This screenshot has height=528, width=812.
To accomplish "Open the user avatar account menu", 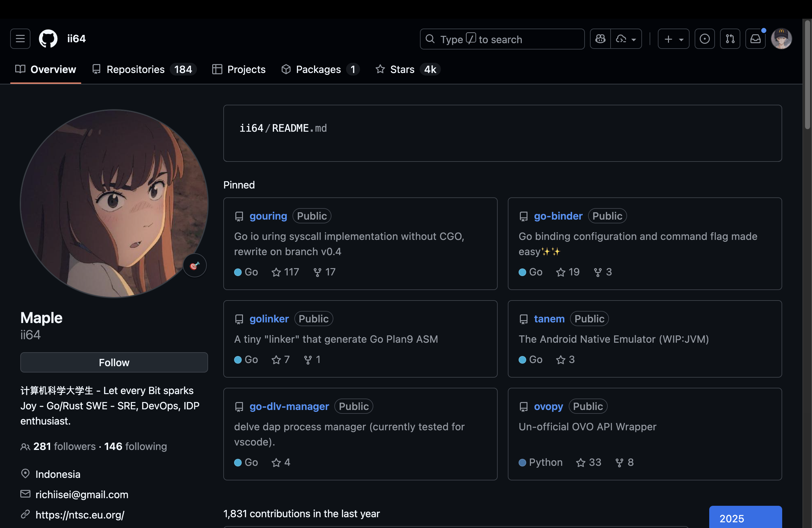I will click(781, 39).
